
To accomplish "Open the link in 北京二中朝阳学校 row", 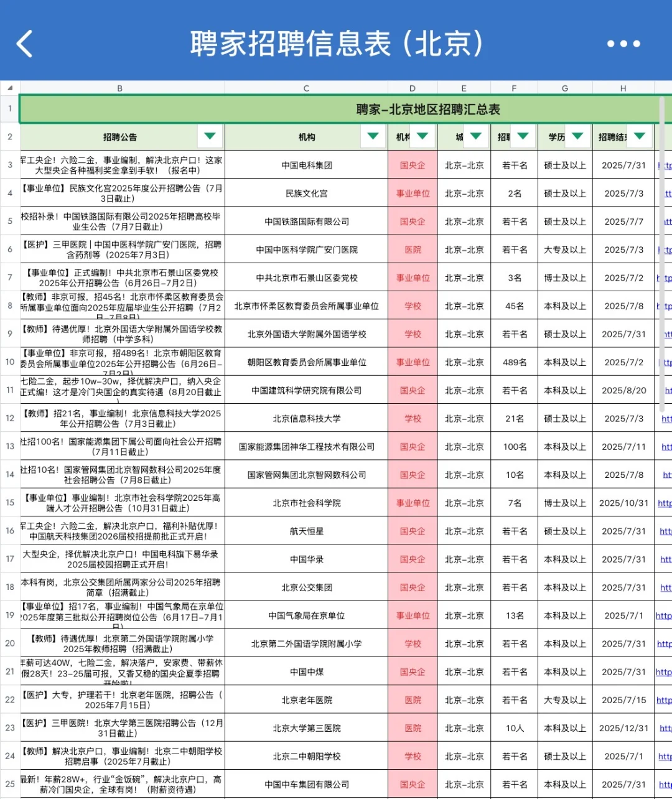I will click(665, 757).
